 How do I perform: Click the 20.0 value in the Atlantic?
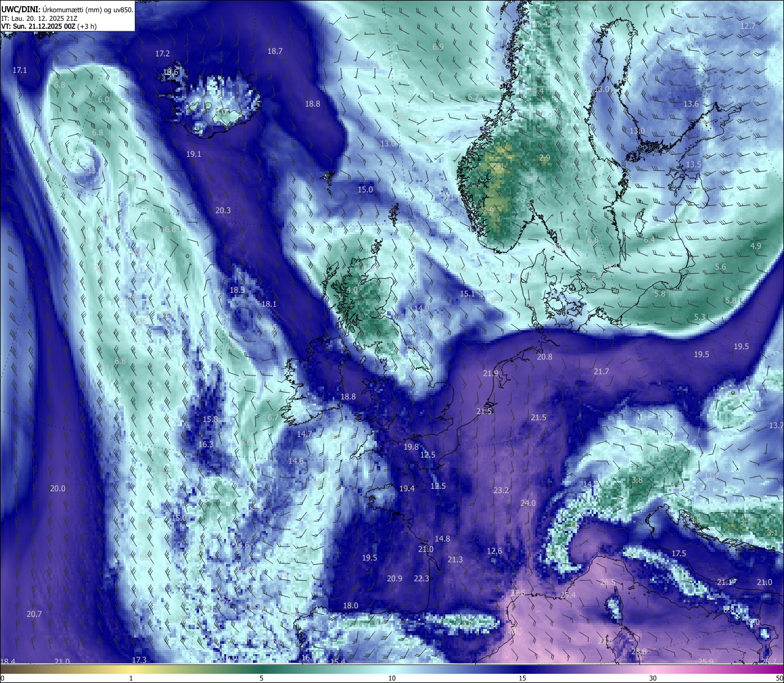point(58,489)
